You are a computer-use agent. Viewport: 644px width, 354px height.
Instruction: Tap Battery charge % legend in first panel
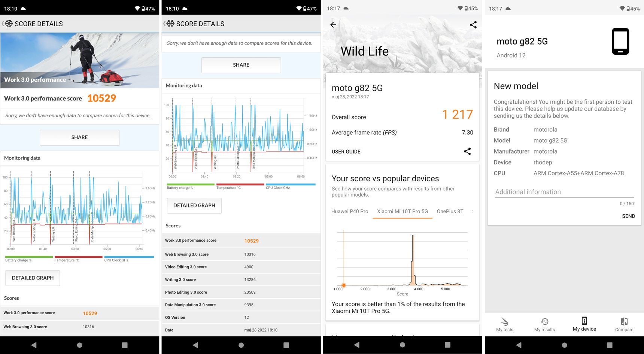point(29,259)
